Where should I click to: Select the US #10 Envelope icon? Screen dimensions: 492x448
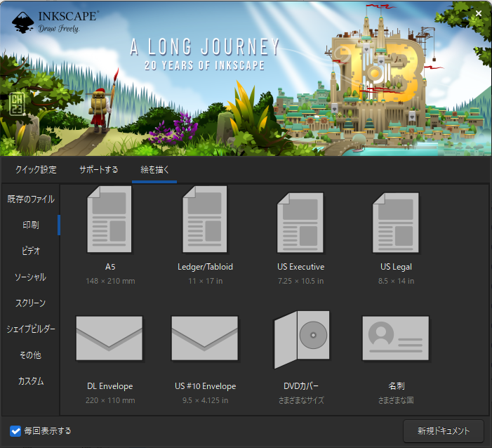[x=205, y=342]
